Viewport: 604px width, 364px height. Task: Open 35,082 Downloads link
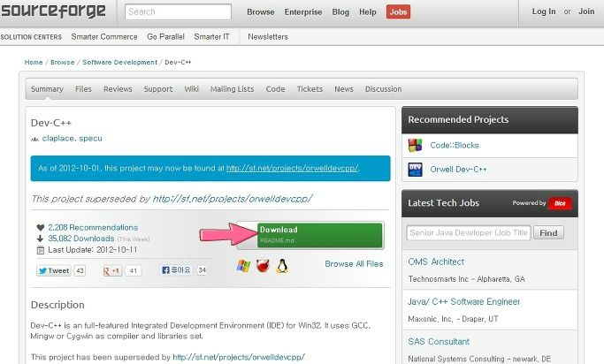pos(80,239)
